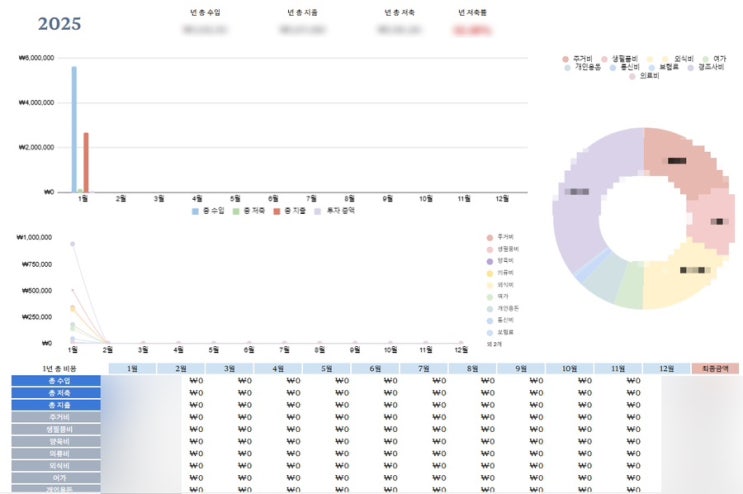Click the blue 총 수입 bar for 1월
Viewport: 743px width, 494px height.
(x=74, y=129)
